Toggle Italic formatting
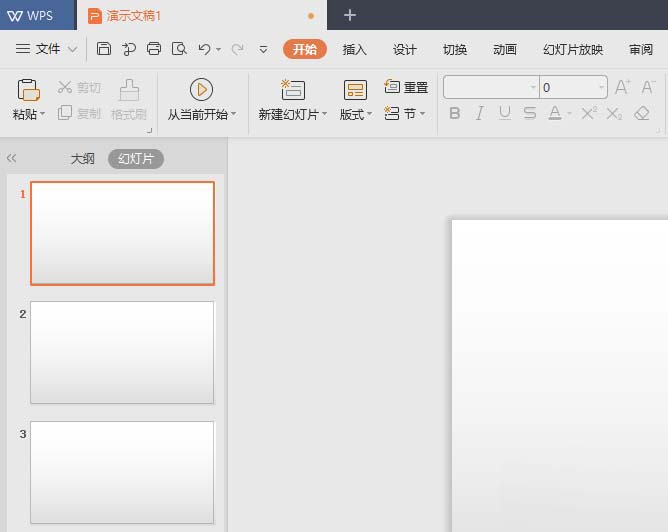Viewport: 668px width, 532px height. click(x=480, y=113)
